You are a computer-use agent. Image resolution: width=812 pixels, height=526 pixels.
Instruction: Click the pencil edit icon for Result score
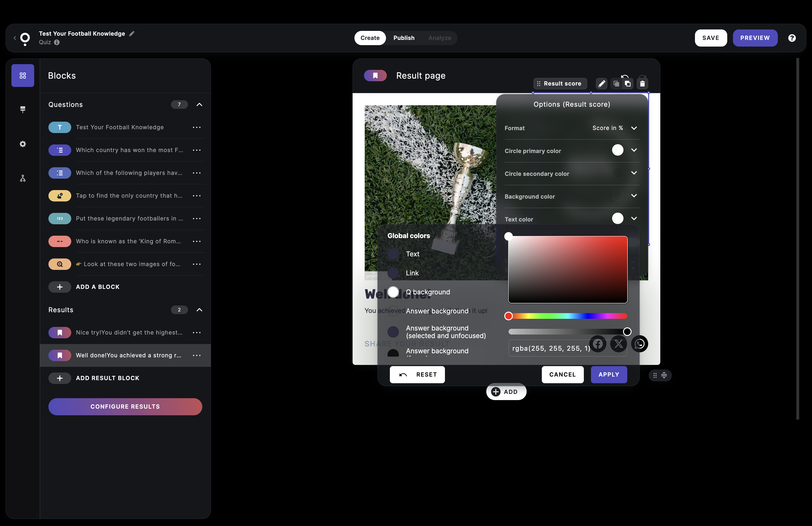[x=601, y=84]
